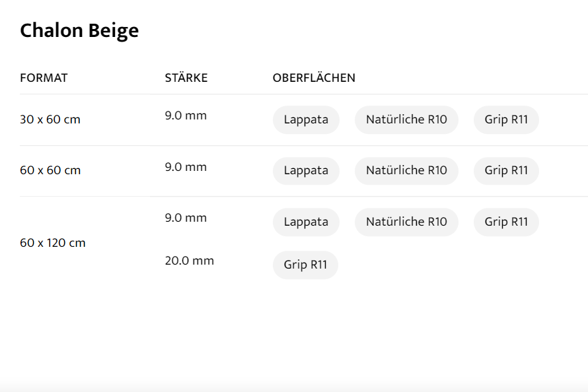This screenshot has height=392, width=588.
Task: Choose Grip R11 for 60 x 120 cm 9.0 mm
Action: click(x=506, y=222)
